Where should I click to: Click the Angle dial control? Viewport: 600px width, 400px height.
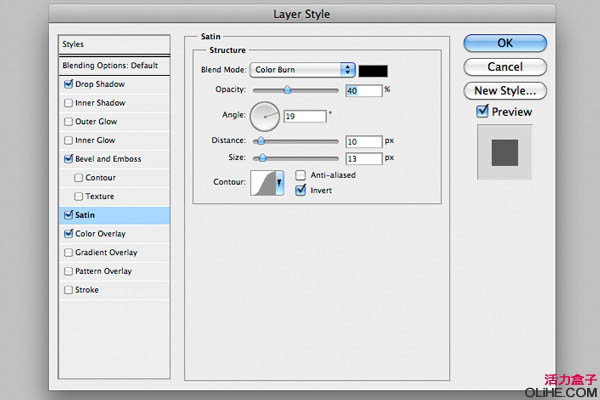coord(264,116)
